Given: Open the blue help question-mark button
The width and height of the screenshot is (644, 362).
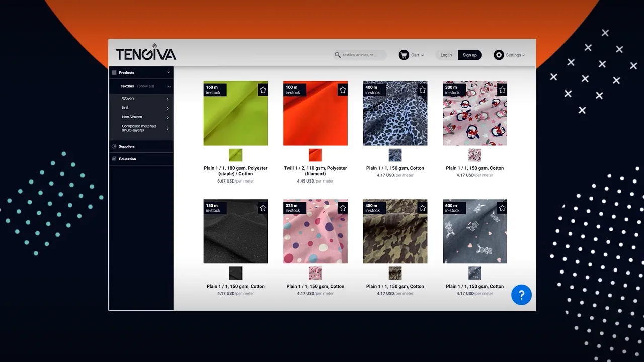Looking at the screenshot, I should [x=521, y=295].
